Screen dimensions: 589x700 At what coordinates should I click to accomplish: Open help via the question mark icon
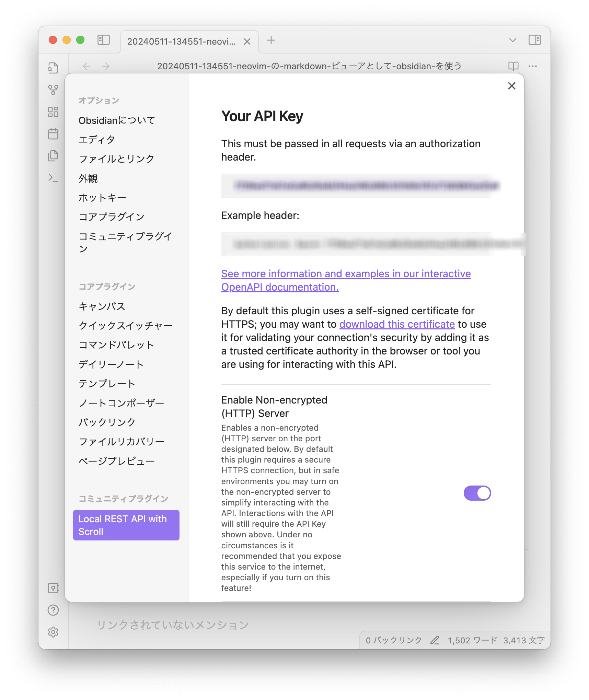tap(53, 610)
